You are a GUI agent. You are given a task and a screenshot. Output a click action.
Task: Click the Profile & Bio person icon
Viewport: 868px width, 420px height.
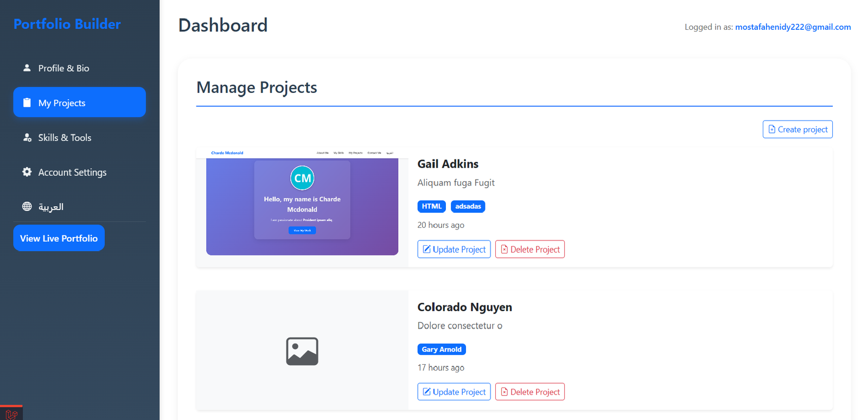[x=27, y=68]
